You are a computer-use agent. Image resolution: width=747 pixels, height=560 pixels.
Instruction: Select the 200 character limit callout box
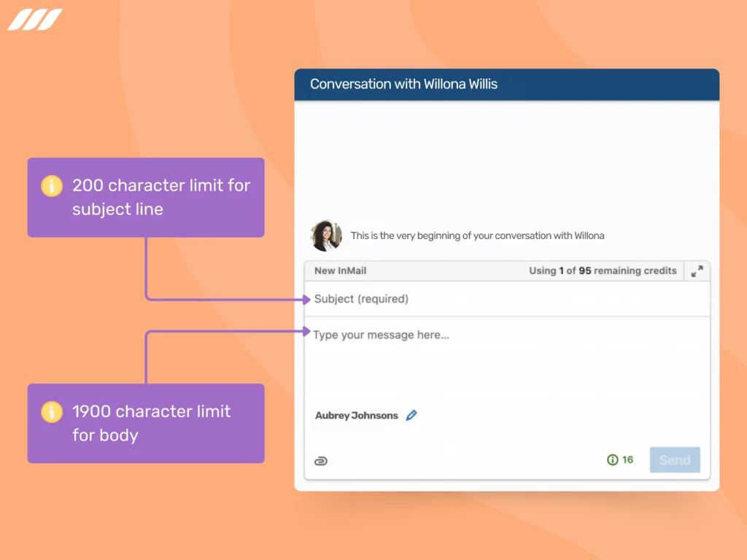(x=146, y=197)
